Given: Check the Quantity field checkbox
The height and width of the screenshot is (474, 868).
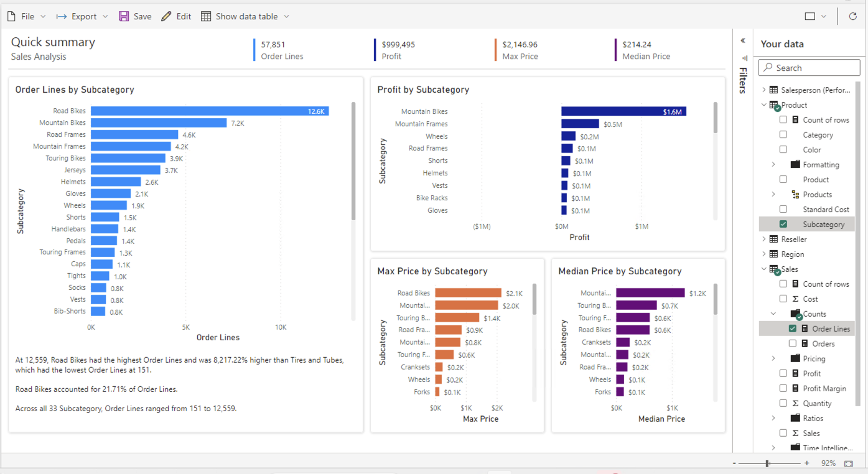Looking at the screenshot, I should 783,403.
